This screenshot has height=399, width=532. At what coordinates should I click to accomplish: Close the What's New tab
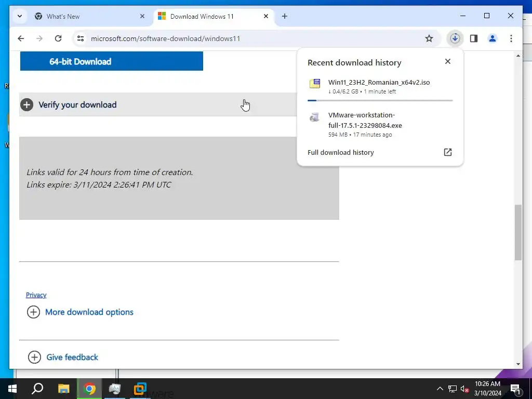142,16
